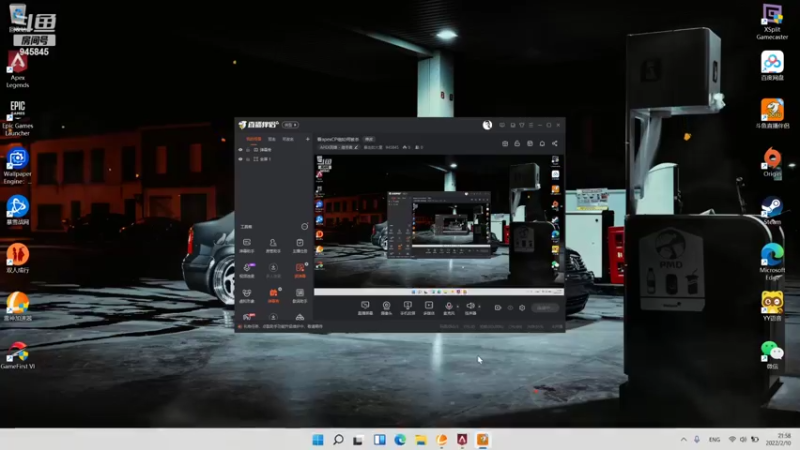The height and width of the screenshot is (450, 800).
Task: Show hidden system tray icons chevron
Action: click(x=683, y=439)
